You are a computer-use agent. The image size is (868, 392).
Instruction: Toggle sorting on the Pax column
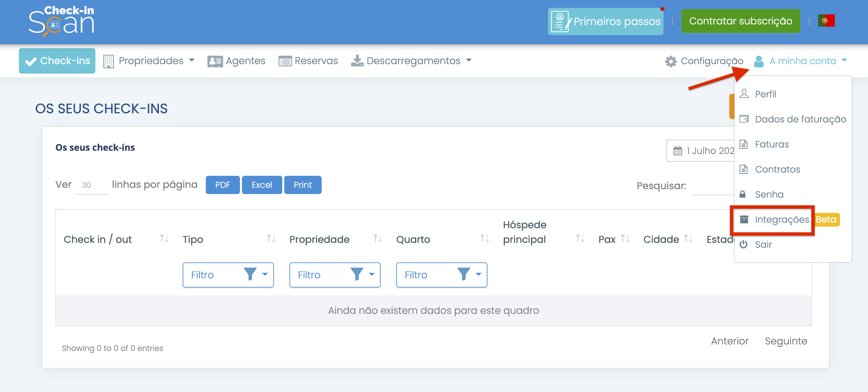[x=625, y=239]
